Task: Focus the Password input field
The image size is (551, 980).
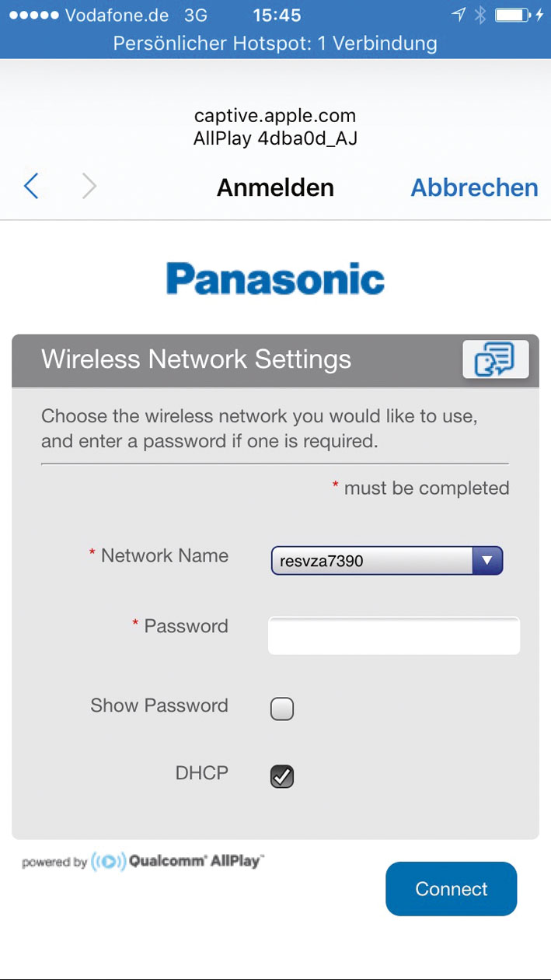Action: pyautogui.click(x=393, y=635)
